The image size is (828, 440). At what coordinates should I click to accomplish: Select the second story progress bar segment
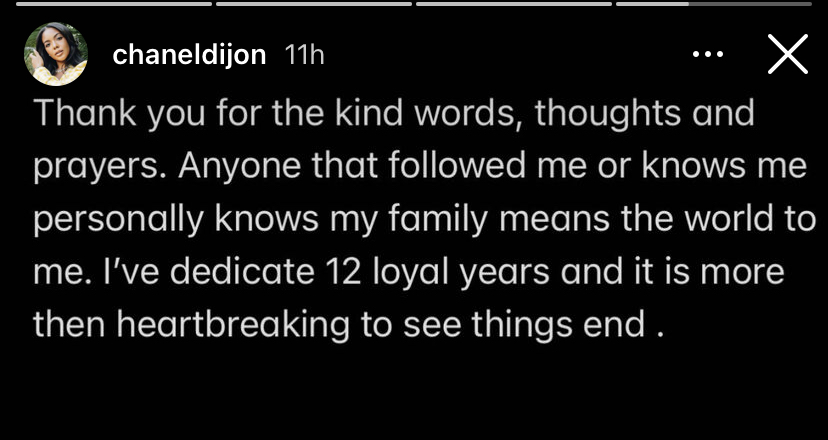point(314,4)
